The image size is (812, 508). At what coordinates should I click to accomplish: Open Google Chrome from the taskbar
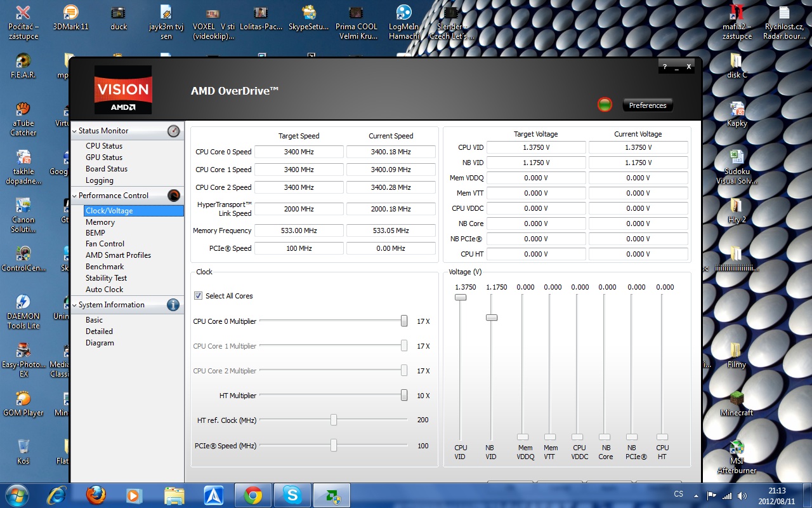(x=253, y=495)
